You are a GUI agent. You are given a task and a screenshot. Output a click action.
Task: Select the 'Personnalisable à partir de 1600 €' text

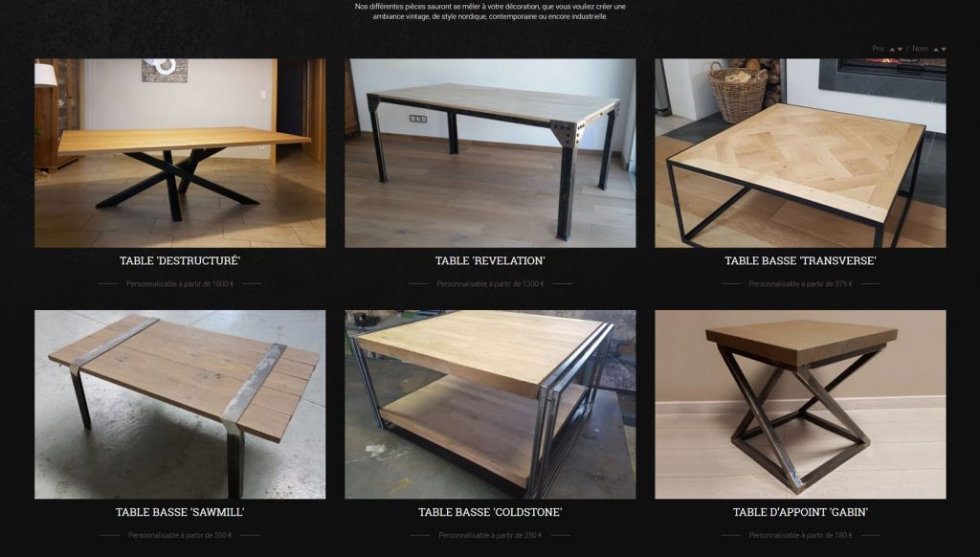(x=180, y=284)
